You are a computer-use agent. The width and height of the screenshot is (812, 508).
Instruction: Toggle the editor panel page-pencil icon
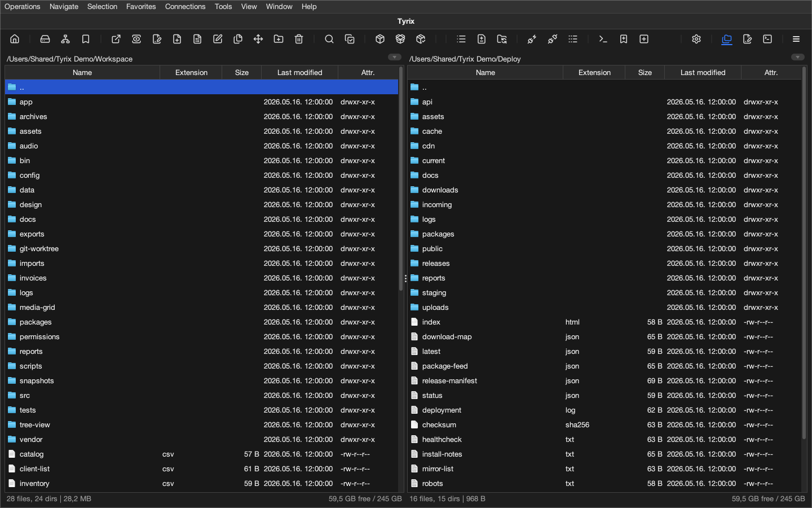point(747,39)
